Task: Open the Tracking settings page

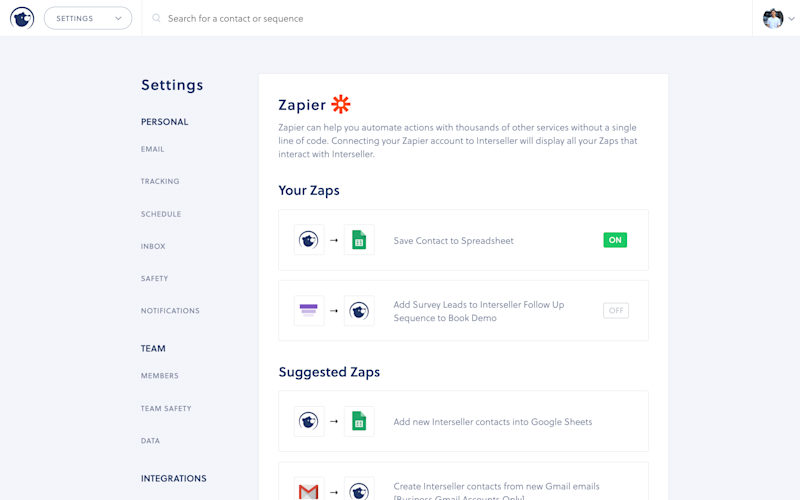Action: coord(160,181)
